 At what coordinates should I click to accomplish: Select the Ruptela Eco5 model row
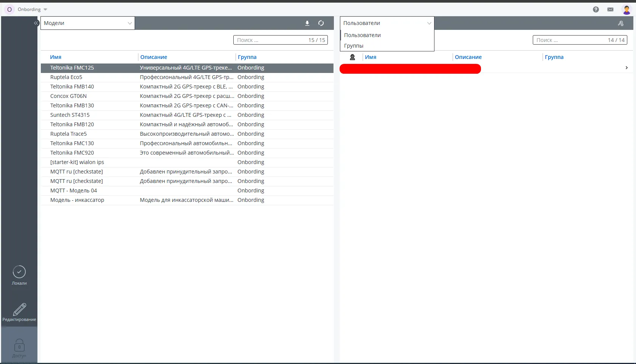tap(66, 77)
